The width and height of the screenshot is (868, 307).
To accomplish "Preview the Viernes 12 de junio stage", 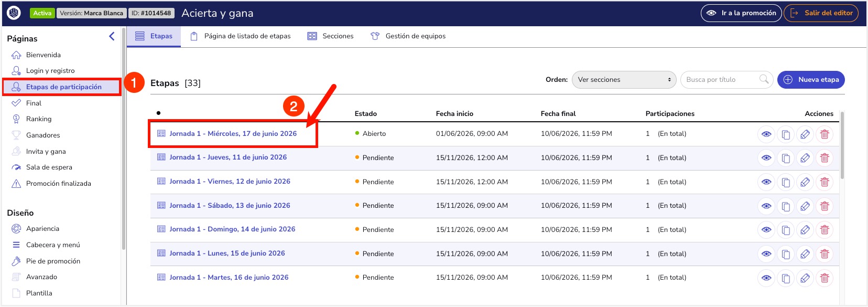I will [766, 182].
